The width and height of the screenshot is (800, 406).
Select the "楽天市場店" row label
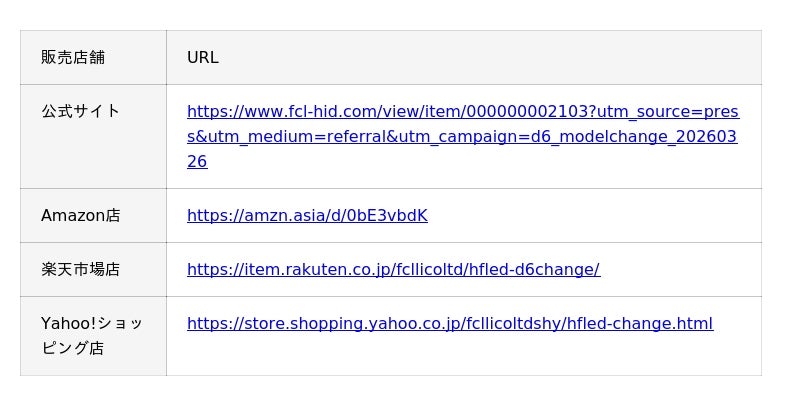click(80, 269)
